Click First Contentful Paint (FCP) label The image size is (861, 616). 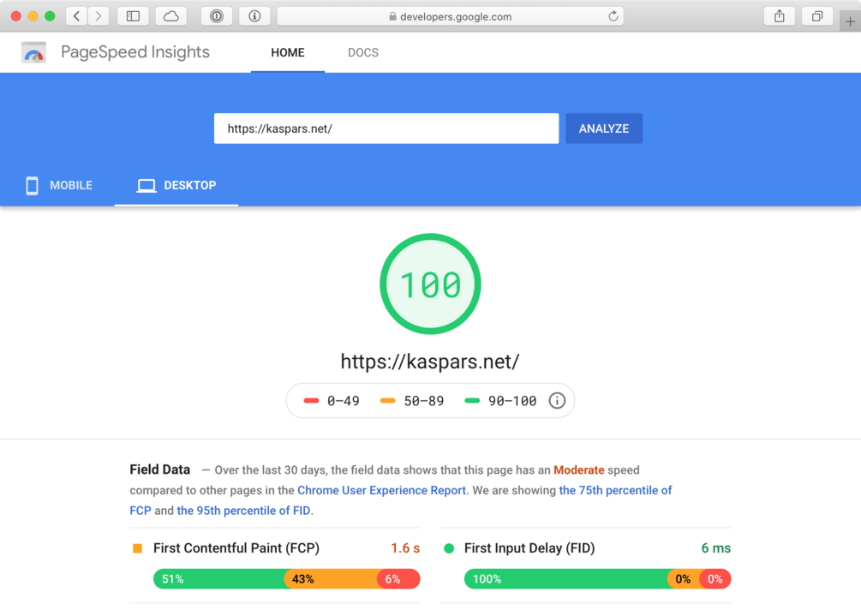pos(236,548)
